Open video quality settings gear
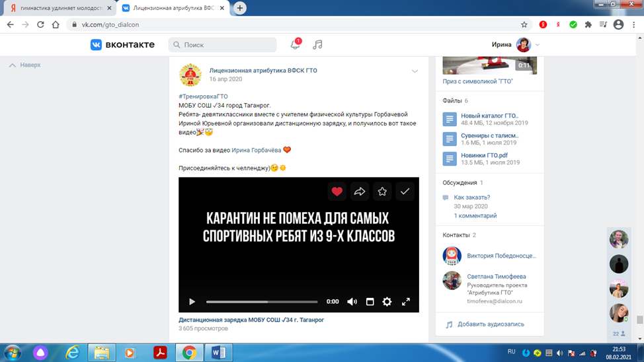This screenshot has width=644, height=362. [x=387, y=302]
